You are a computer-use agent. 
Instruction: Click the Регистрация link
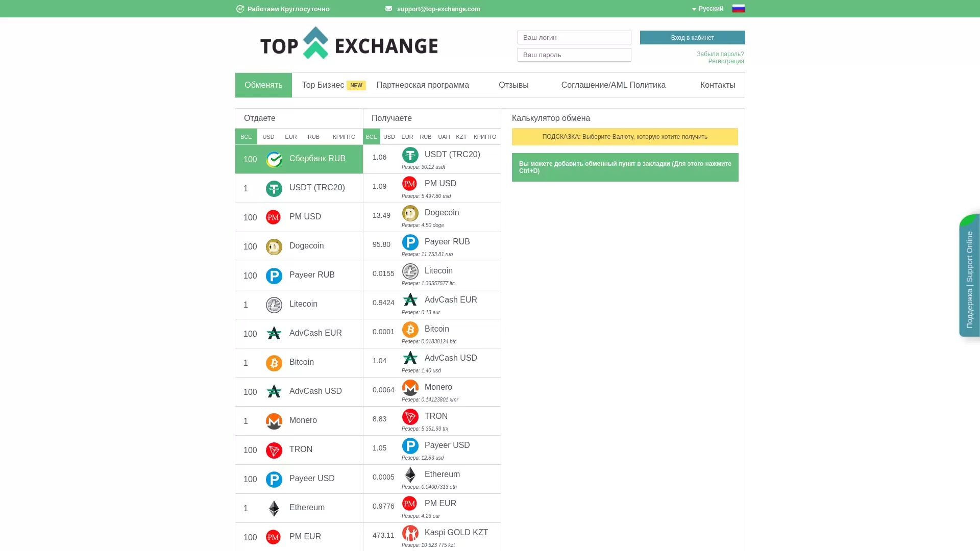tap(726, 61)
